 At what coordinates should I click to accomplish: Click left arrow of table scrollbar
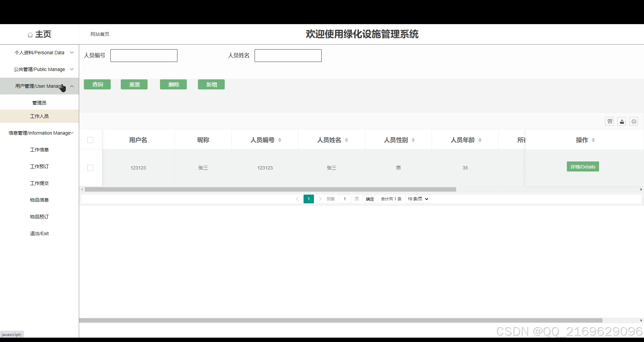pos(82,190)
